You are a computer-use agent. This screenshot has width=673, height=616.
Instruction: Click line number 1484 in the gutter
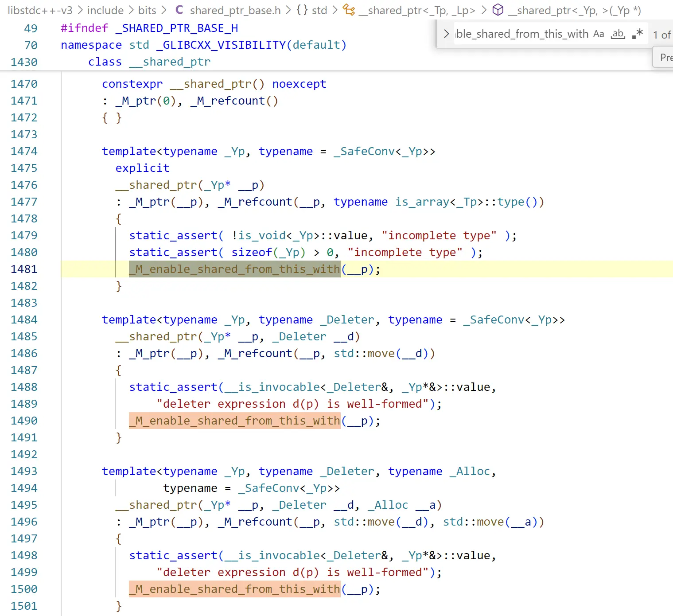click(x=24, y=320)
